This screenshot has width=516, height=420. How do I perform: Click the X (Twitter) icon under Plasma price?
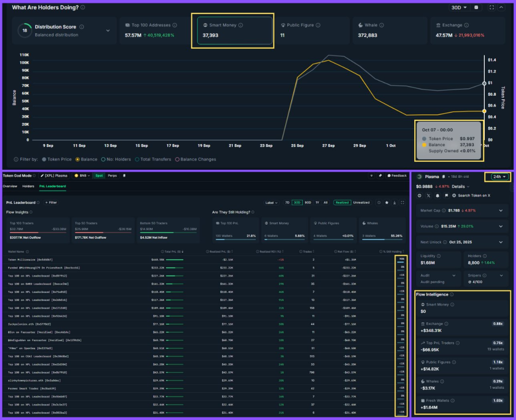427,195
